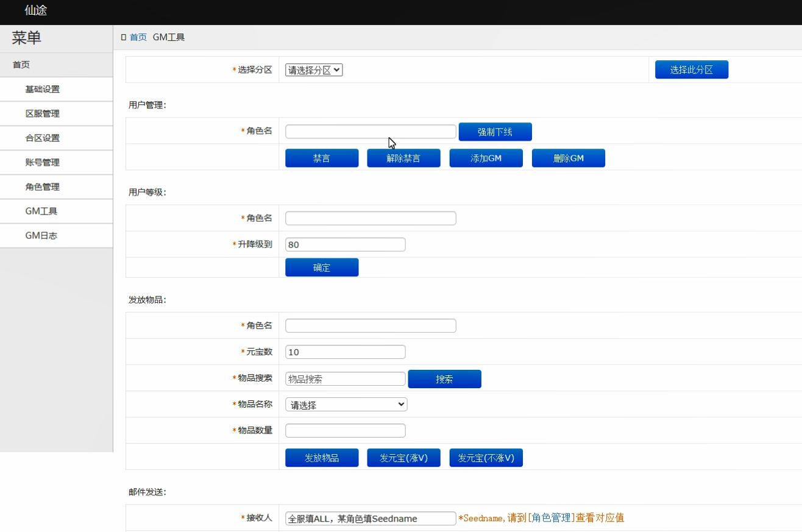The width and height of the screenshot is (802, 532).
Task: Click the 解除禁言 button
Action: click(403, 158)
